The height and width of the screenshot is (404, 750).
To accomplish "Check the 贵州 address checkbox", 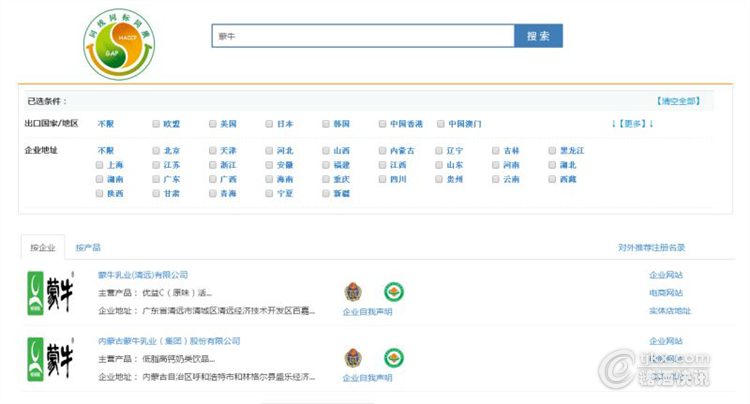I will (439, 179).
